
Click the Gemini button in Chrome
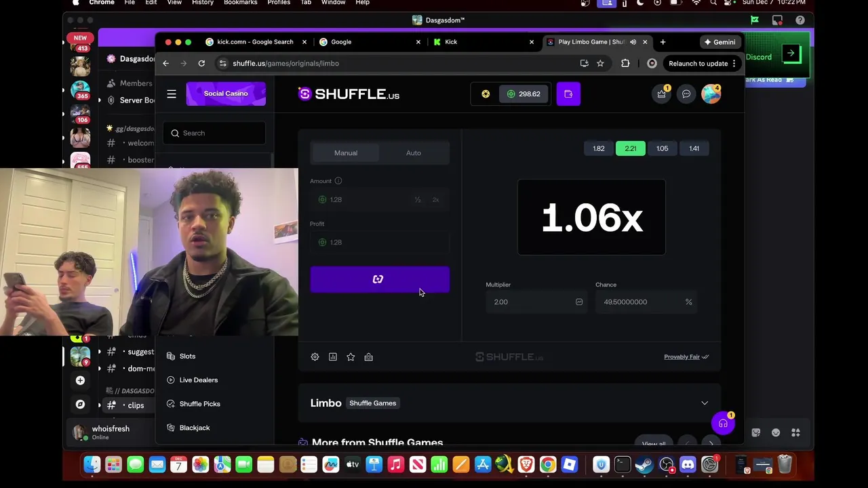point(719,42)
